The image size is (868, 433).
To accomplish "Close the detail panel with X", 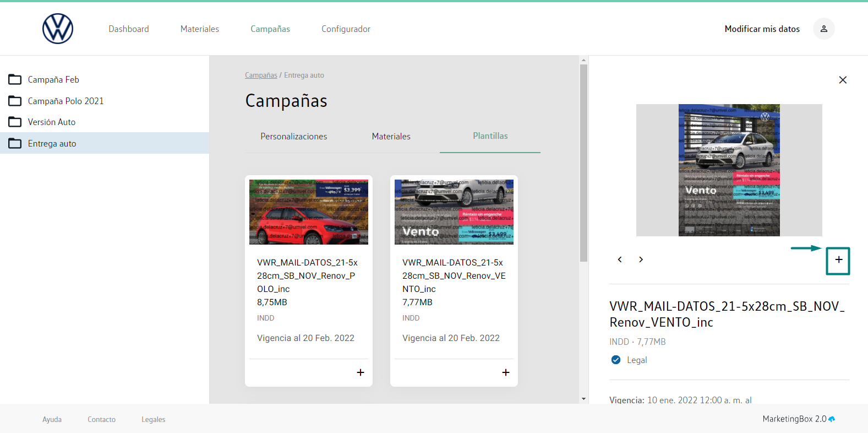I will click(x=843, y=80).
